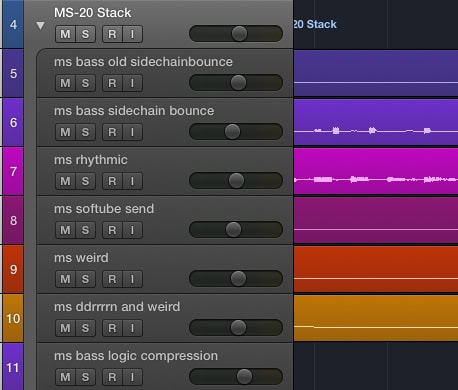This screenshot has height=390, width=458.
Task: Mute ms ddrrrrn and weird track
Action: coord(65,328)
